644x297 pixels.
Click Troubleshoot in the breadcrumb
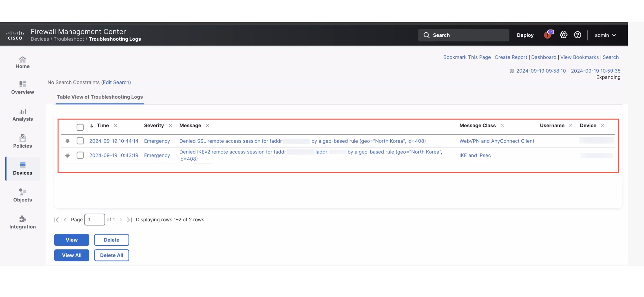[x=69, y=39]
